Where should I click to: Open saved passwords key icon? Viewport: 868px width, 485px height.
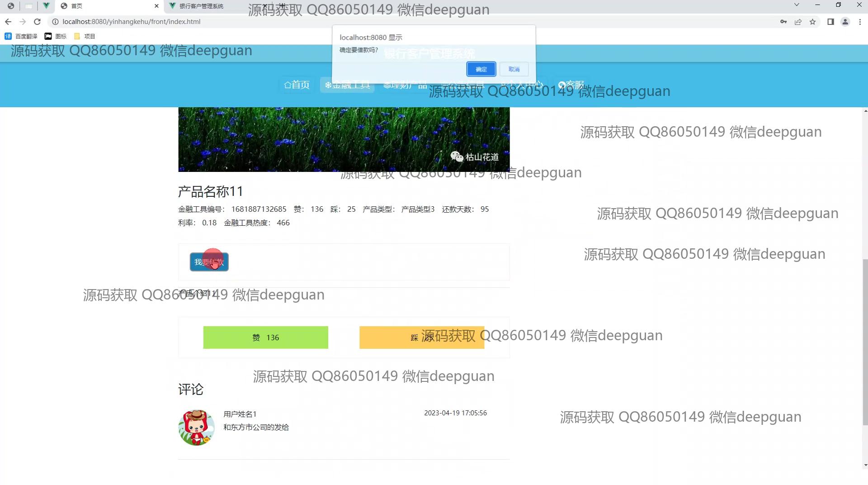783,22
